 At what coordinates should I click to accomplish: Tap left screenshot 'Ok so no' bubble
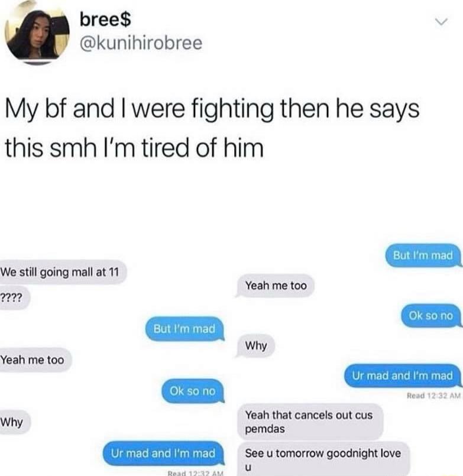tap(193, 391)
